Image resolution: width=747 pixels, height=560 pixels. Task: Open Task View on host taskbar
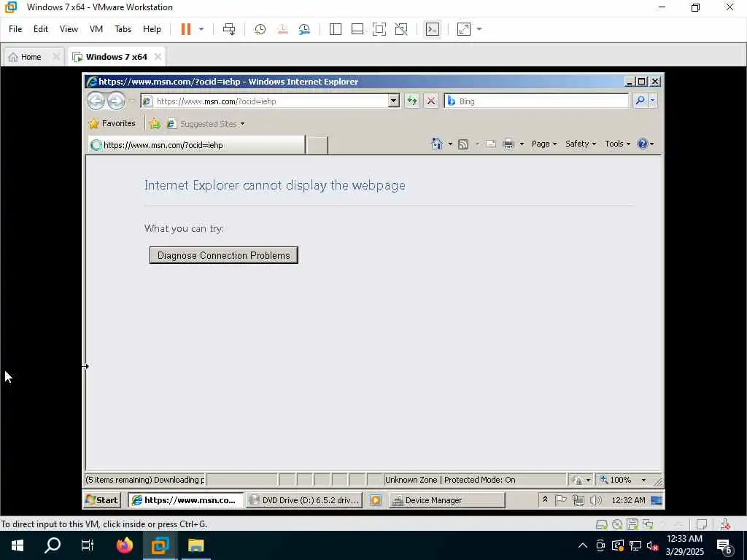coord(88,545)
